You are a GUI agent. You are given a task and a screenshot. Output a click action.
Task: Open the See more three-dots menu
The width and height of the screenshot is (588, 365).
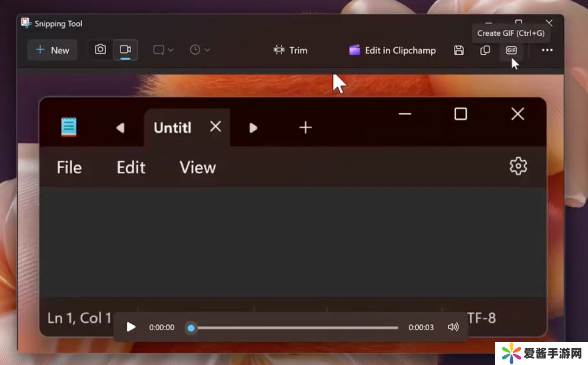(x=547, y=50)
